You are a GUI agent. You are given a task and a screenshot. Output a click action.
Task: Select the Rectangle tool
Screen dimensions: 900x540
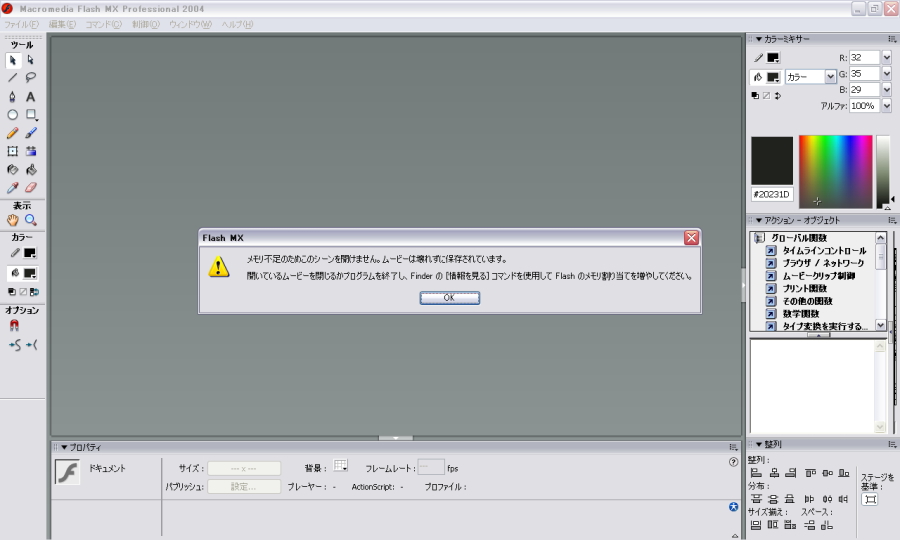32,115
